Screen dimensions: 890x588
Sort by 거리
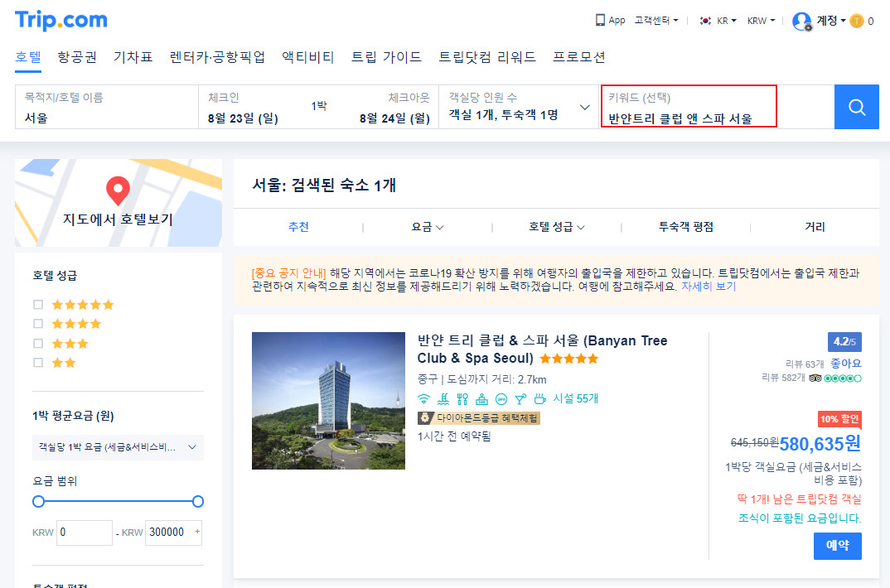coord(815,227)
